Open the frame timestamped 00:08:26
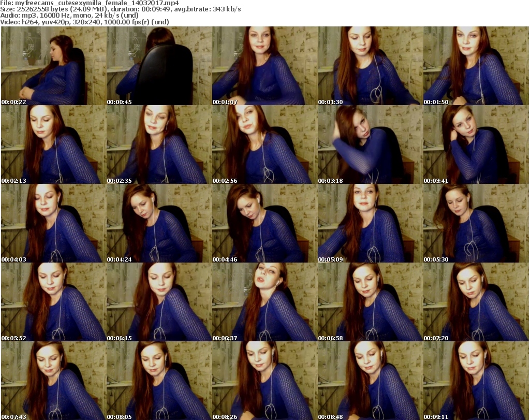Screen dimensions: 530x420 click(264, 381)
